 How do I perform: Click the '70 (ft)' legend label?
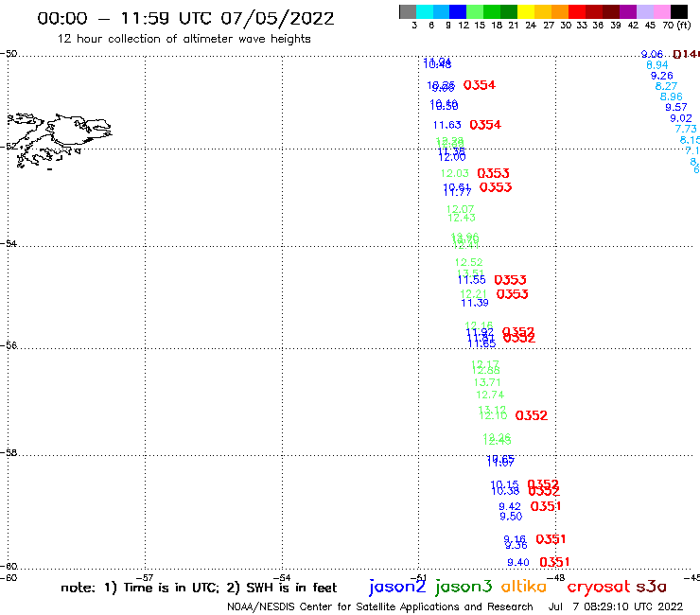(676, 26)
